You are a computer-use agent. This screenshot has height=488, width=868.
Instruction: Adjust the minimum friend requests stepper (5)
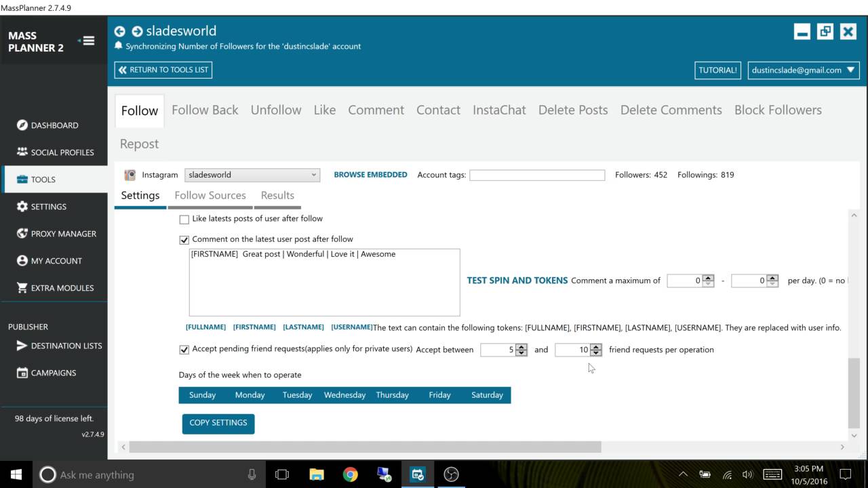click(x=521, y=350)
